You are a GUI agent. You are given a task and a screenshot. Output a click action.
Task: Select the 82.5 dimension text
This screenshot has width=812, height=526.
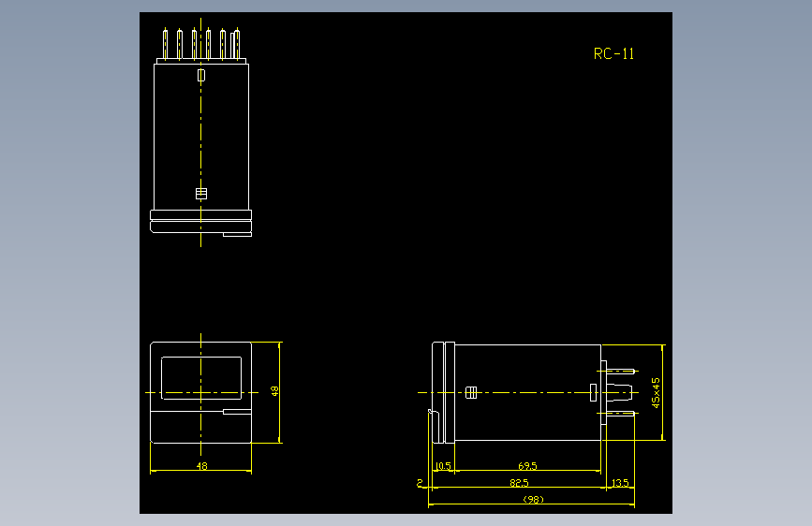[x=519, y=483]
